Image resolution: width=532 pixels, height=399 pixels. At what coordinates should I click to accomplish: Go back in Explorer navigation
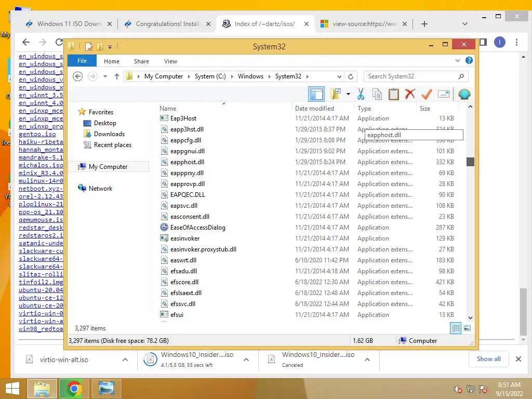pos(78,76)
